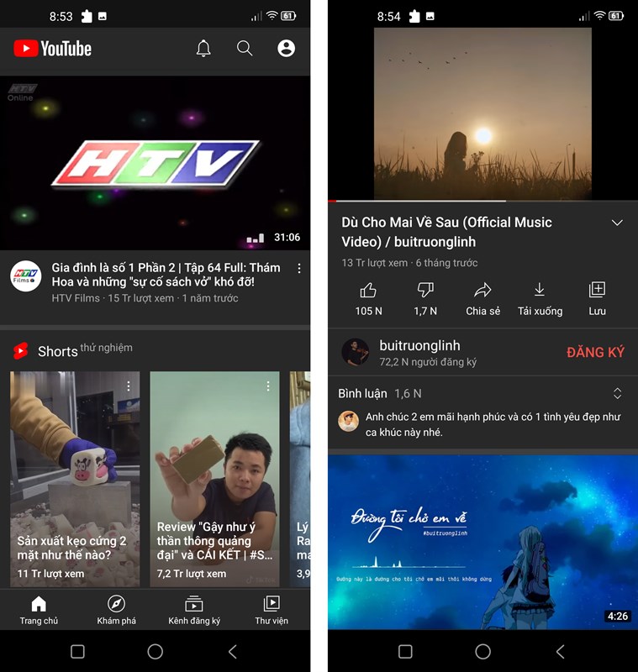
Task: Open options for the candy Shorts card
Action: point(129,386)
